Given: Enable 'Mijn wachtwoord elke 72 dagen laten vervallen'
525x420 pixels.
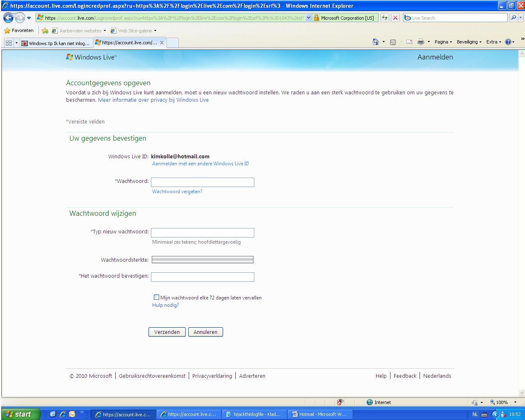Looking at the screenshot, I should tap(156, 297).
